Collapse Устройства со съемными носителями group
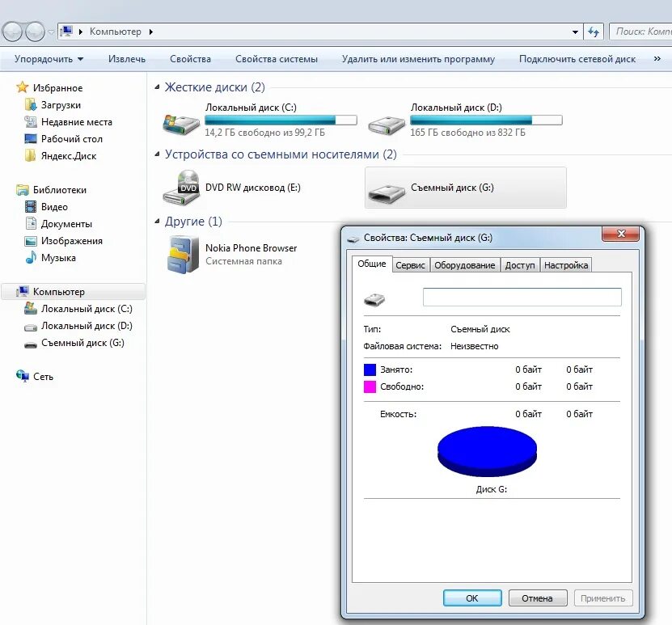The height and width of the screenshot is (625, 672). click(x=157, y=154)
